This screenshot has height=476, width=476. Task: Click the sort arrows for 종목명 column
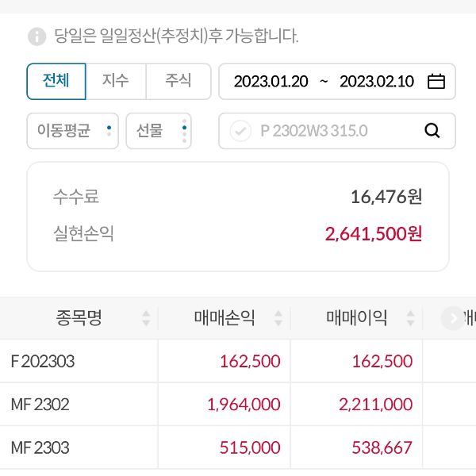tap(146, 319)
